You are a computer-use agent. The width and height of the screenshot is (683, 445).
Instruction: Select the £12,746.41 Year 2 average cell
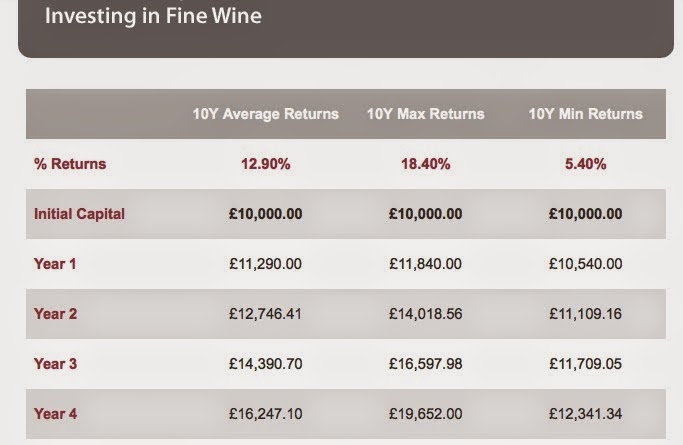click(265, 314)
